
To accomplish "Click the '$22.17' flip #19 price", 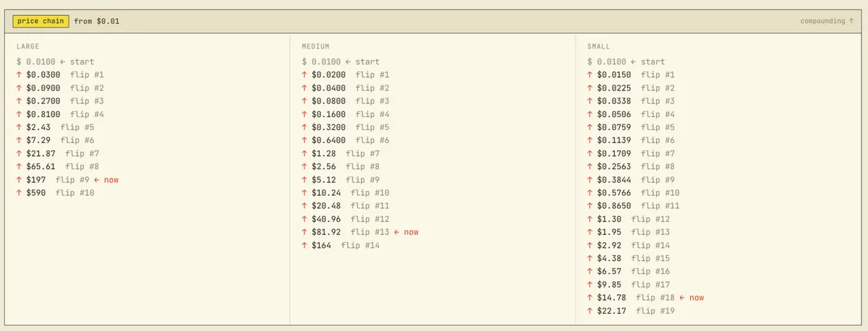I will (x=612, y=310).
